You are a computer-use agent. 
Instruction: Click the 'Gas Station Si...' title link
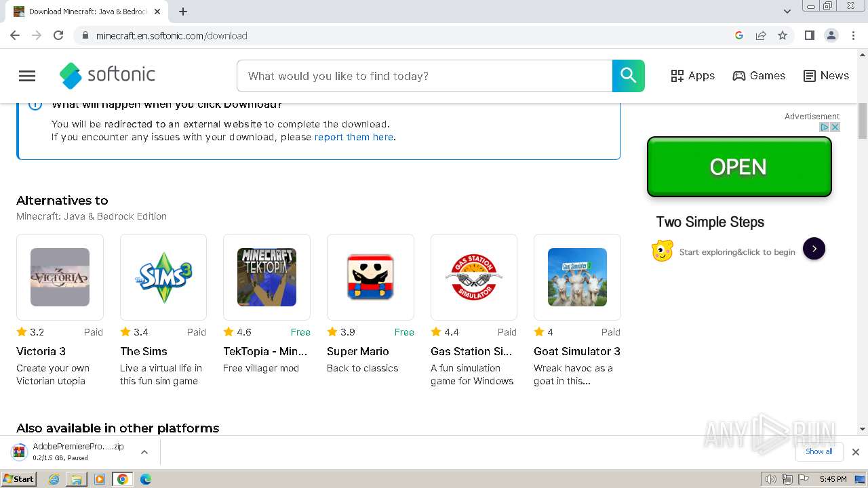tap(471, 351)
